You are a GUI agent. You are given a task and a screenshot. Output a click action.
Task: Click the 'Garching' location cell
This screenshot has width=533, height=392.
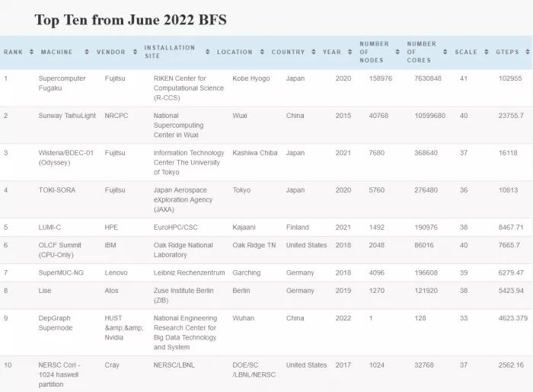(x=247, y=272)
